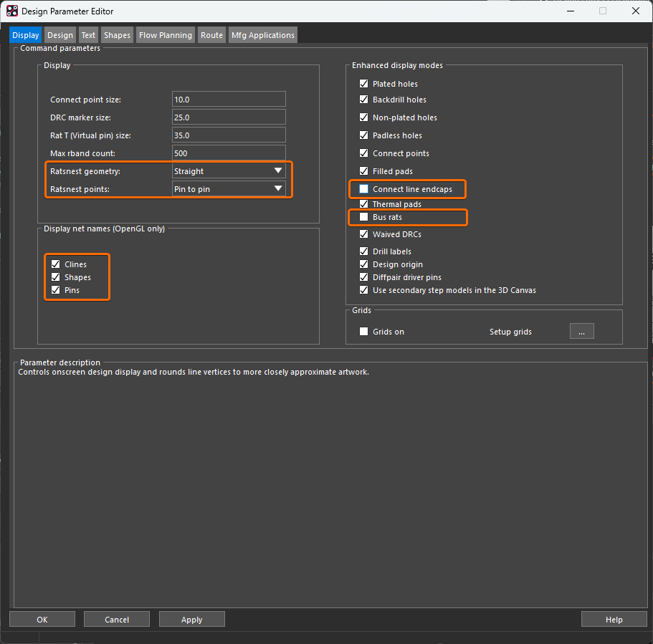Switch to the Flow Planning tab

(x=166, y=35)
